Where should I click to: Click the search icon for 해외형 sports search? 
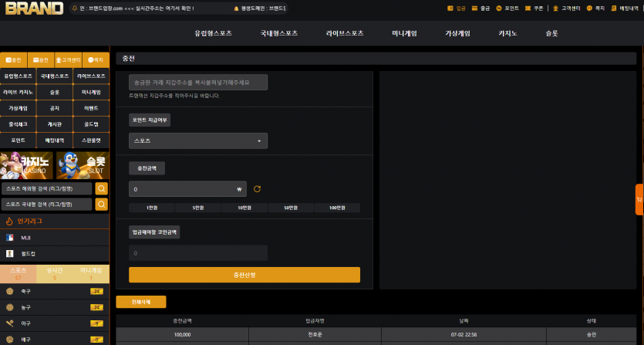pos(102,189)
